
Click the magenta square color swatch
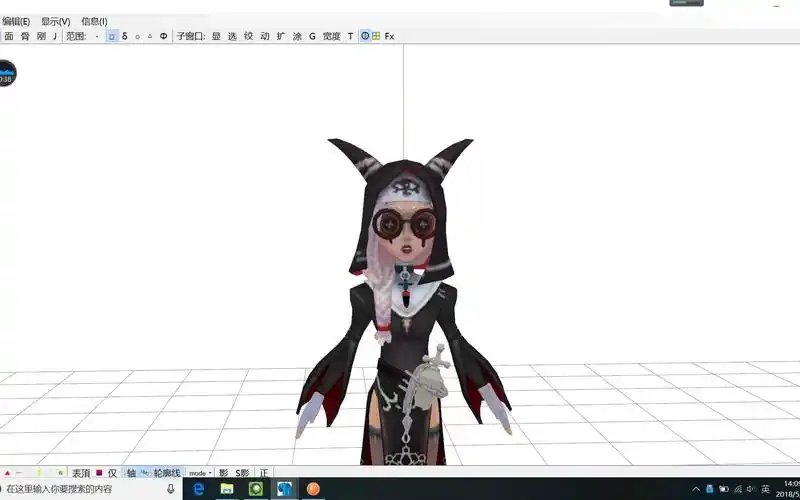[99, 472]
